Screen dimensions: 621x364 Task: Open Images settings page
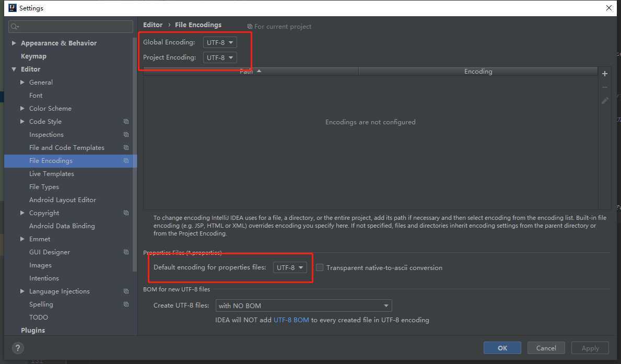(40, 265)
